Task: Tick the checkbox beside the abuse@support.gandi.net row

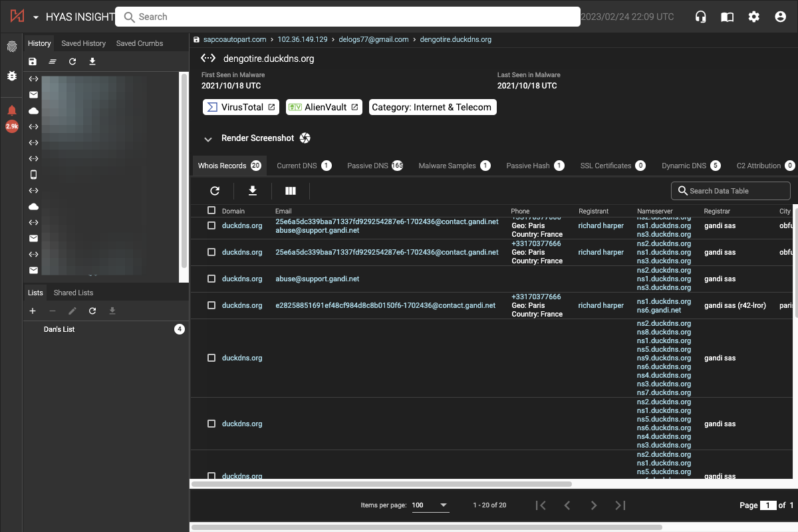Action: [211, 279]
